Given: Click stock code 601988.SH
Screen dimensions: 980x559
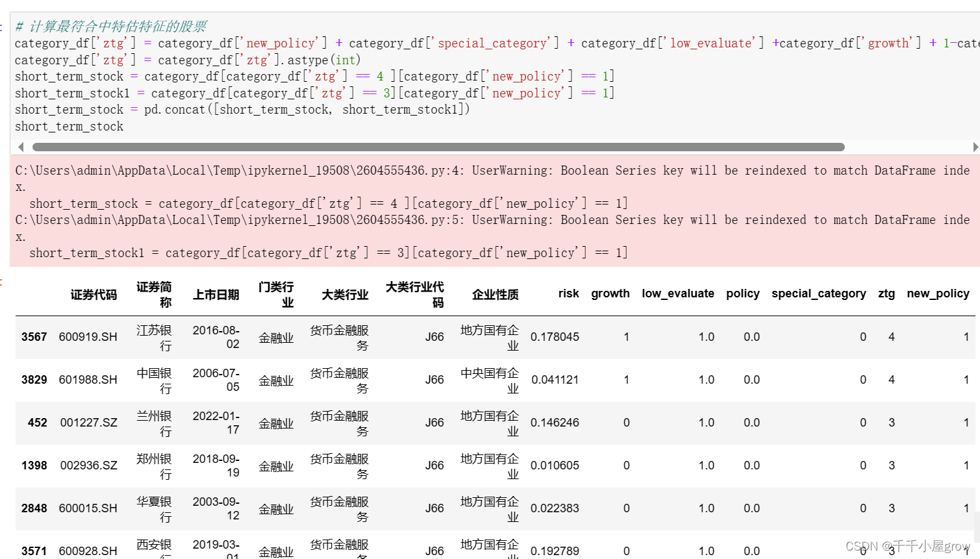Looking at the screenshot, I should pos(88,380).
